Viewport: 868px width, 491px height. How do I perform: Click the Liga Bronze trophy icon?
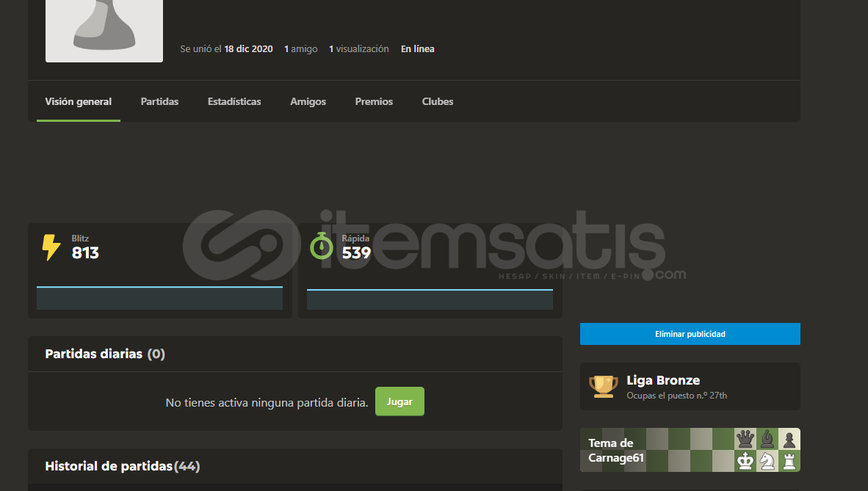point(603,386)
